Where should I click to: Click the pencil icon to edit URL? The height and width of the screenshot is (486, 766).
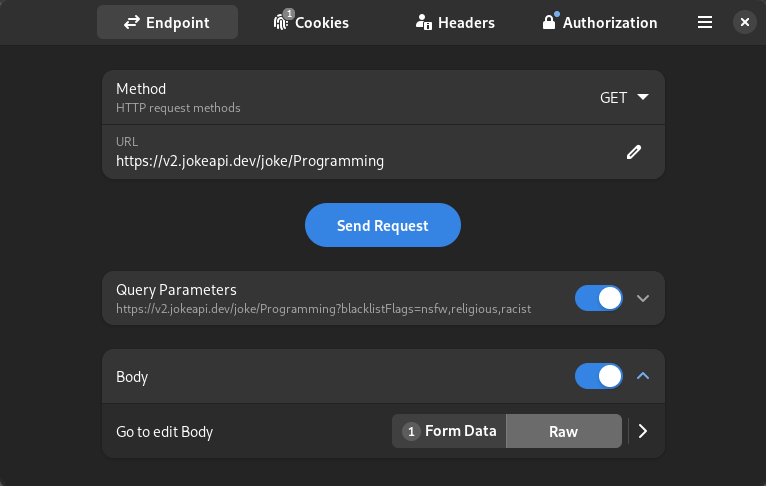tap(634, 152)
